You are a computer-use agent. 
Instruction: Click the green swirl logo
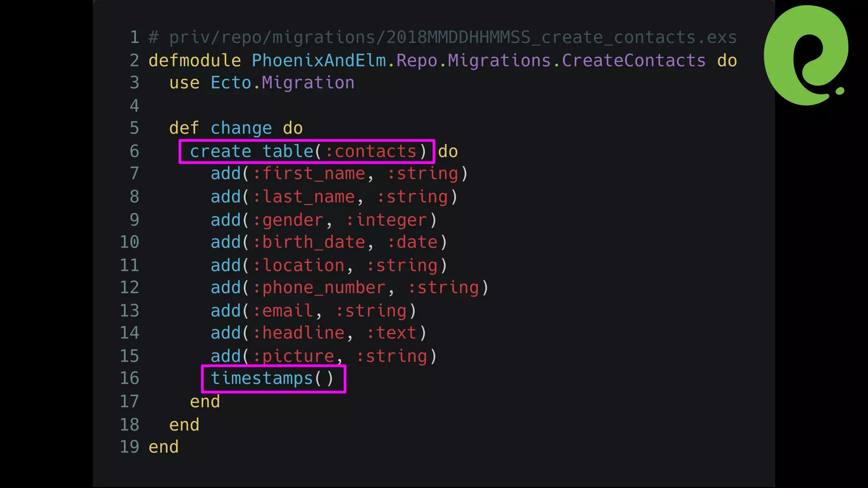click(x=804, y=55)
